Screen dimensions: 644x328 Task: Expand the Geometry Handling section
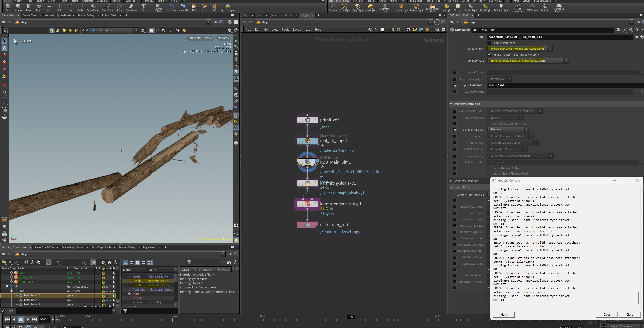tap(466, 181)
